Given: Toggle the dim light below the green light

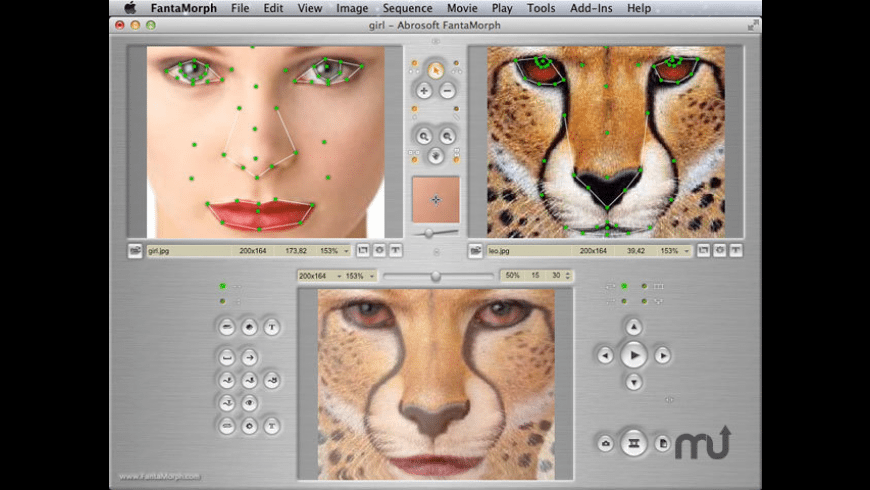Looking at the screenshot, I should [222, 301].
